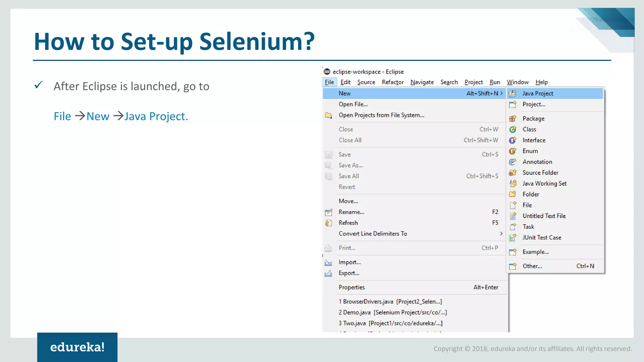644x362 pixels.
Task: Open the File menu
Action: point(329,82)
